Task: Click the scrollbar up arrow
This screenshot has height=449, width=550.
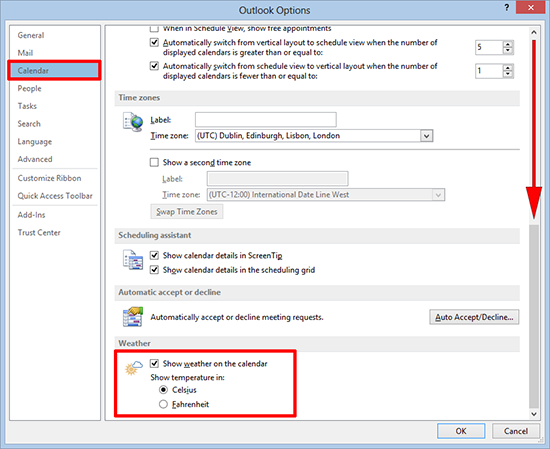Action: [x=534, y=32]
